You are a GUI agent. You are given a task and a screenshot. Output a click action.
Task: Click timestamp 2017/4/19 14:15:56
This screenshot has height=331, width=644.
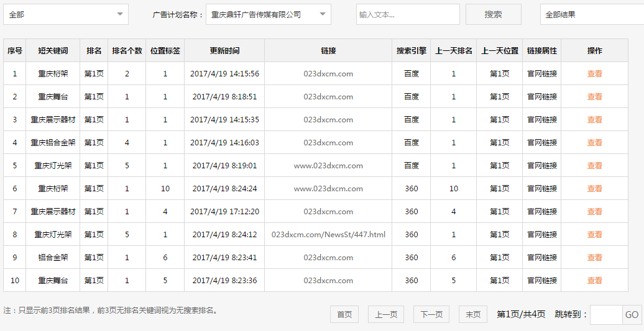click(x=224, y=74)
